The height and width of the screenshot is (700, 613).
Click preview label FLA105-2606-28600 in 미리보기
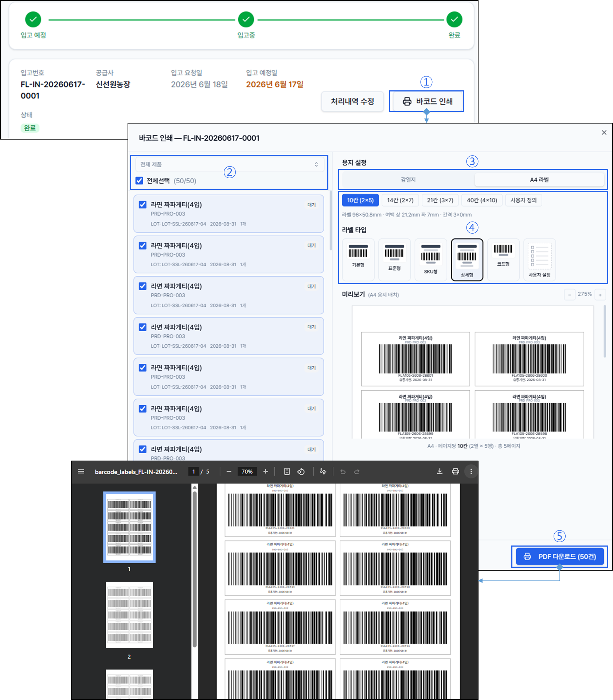click(529, 359)
